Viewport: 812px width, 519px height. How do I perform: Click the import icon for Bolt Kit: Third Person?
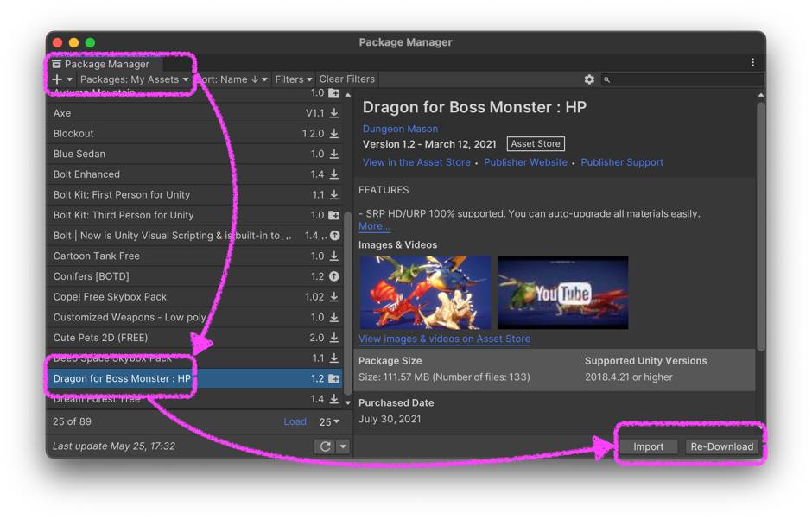pos(334,215)
